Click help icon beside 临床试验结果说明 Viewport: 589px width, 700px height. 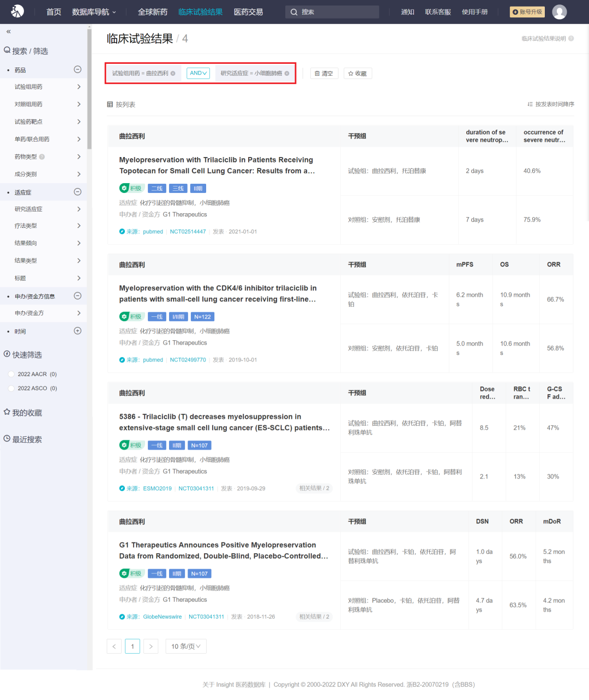click(x=571, y=39)
